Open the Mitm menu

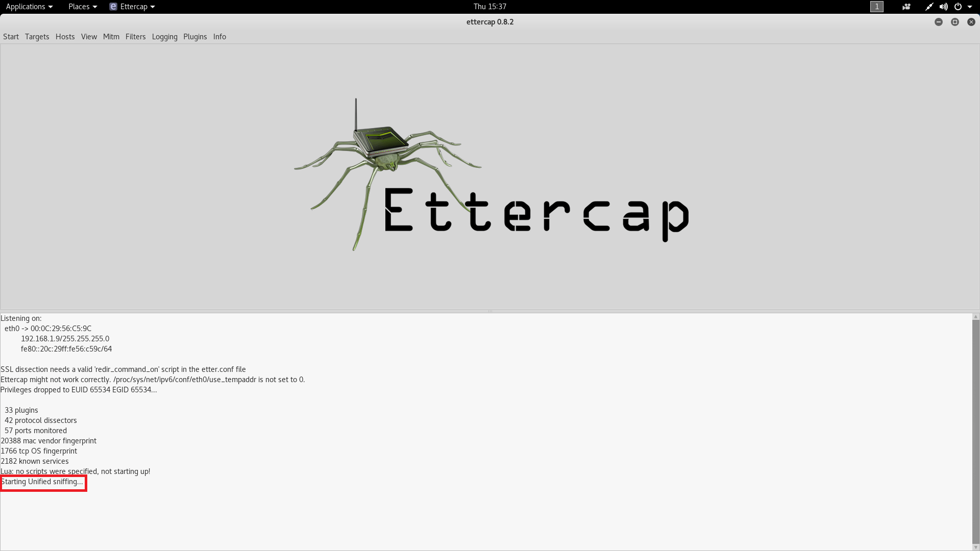click(111, 37)
